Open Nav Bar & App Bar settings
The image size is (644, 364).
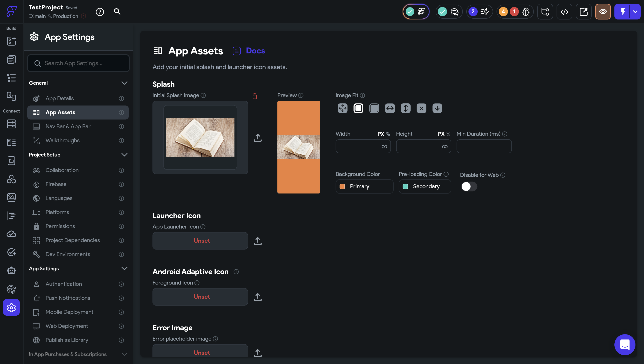[x=68, y=127]
